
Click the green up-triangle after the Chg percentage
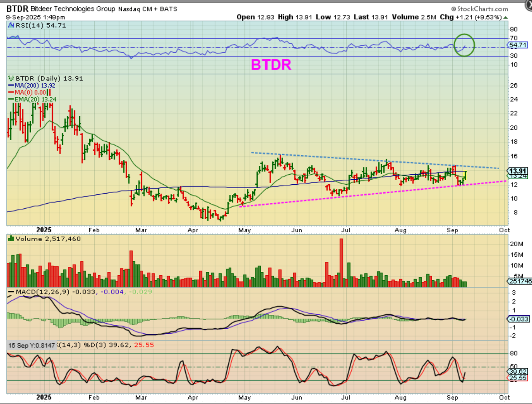pos(505,17)
